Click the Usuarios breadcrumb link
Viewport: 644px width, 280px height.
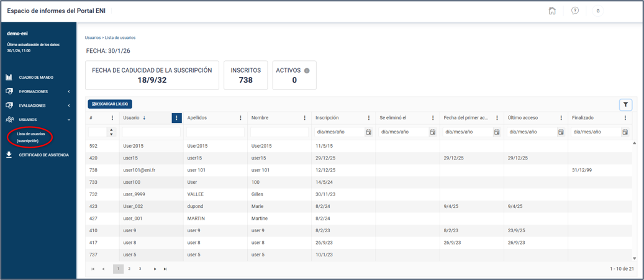[x=93, y=37]
